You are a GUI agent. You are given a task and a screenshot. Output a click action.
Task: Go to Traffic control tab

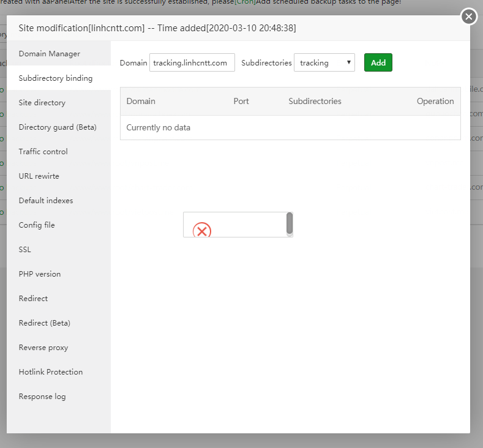point(43,152)
